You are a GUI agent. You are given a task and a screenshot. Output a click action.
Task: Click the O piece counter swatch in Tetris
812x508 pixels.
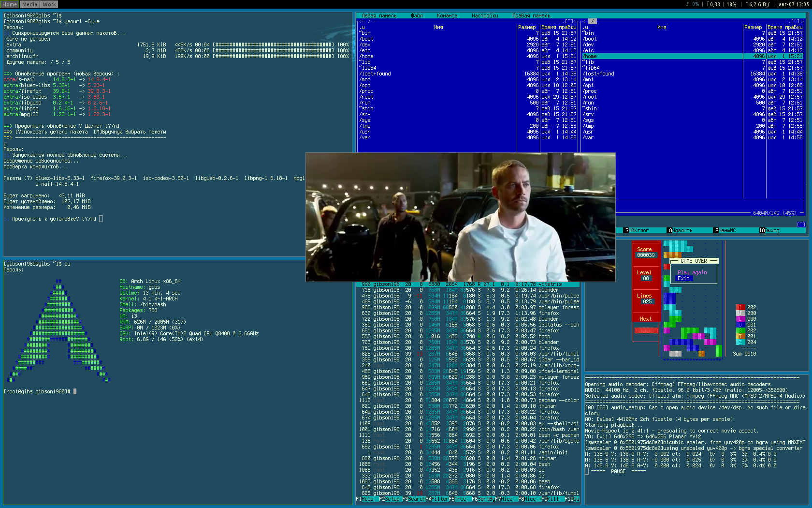pos(739,325)
